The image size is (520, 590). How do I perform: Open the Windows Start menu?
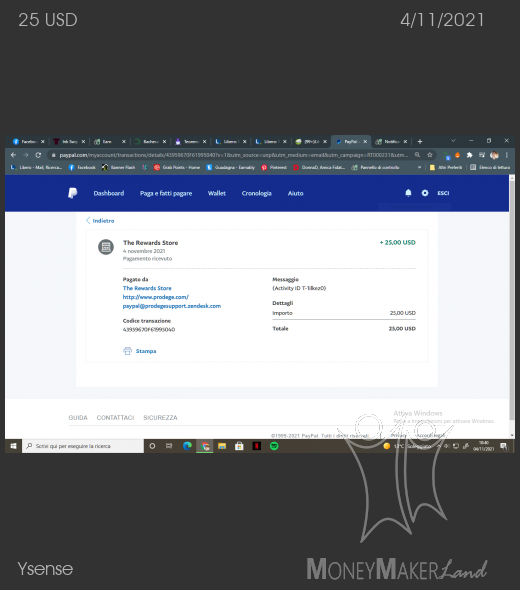[x=14, y=446]
